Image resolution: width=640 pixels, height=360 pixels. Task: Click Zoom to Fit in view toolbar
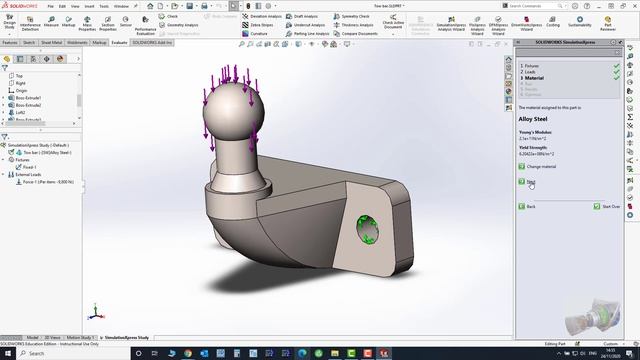242,44
